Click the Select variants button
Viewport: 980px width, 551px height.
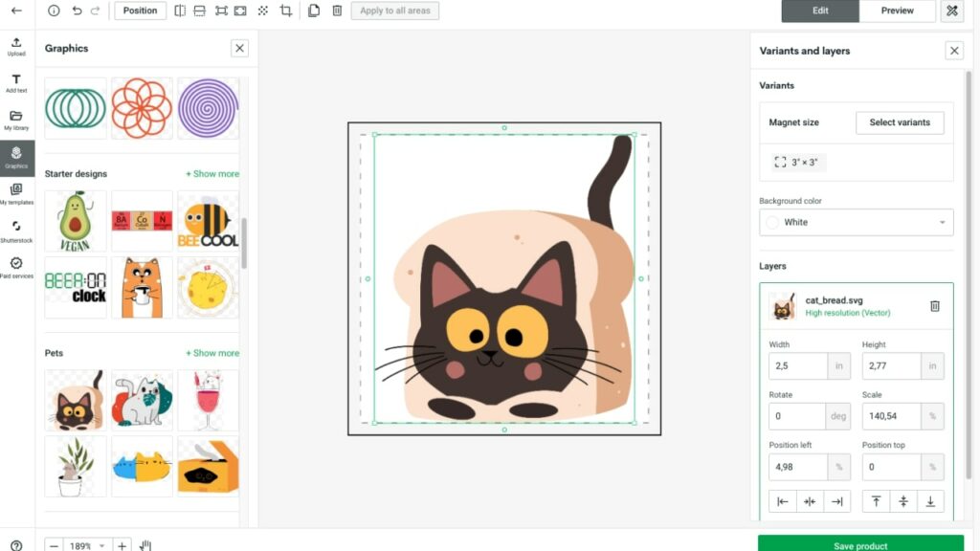900,122
